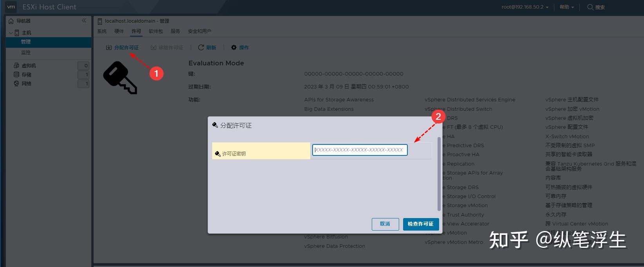Click the actions gear icon
This screenshot has width=644, height=267.
234,47
